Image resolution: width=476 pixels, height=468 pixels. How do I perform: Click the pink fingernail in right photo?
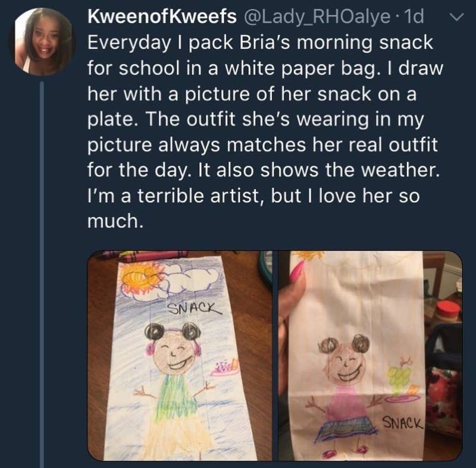[297, 270]
